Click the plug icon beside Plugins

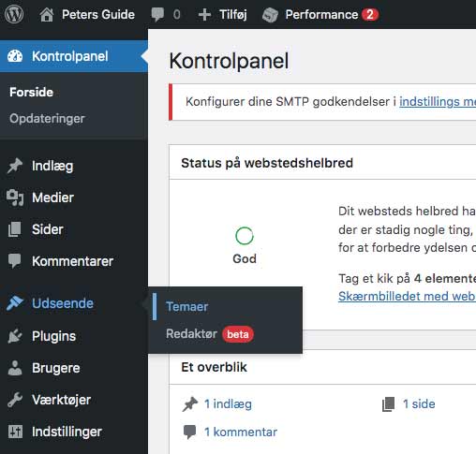(15, 336)
